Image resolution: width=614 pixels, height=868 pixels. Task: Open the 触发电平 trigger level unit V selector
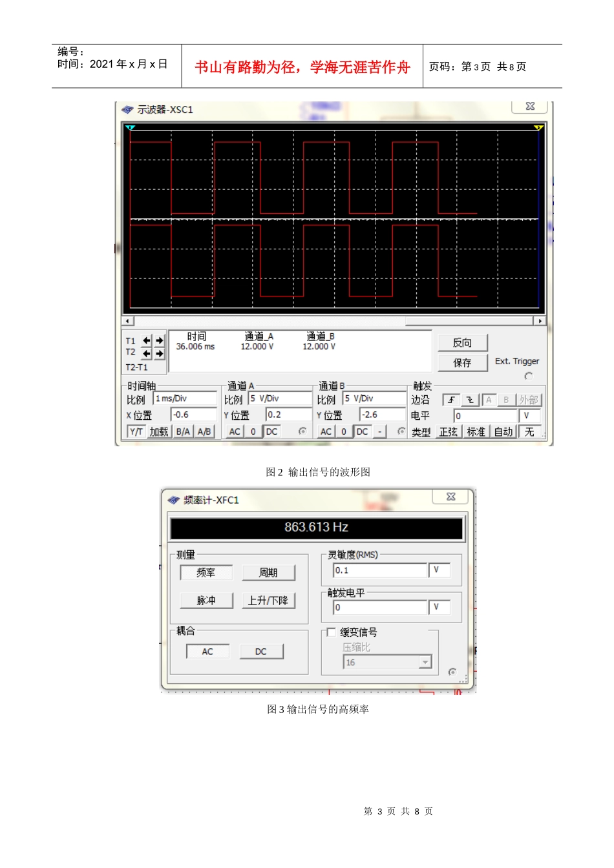click(439, 607)
